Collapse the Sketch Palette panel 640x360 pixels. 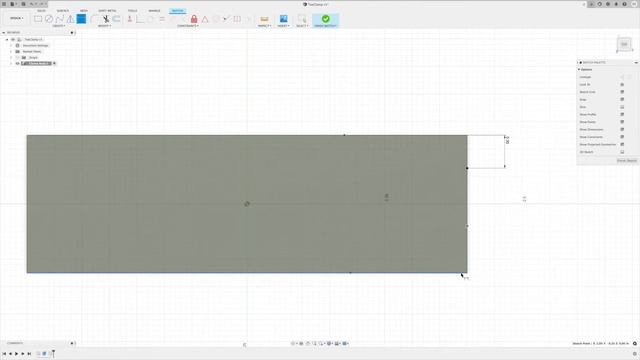[636, 62]
